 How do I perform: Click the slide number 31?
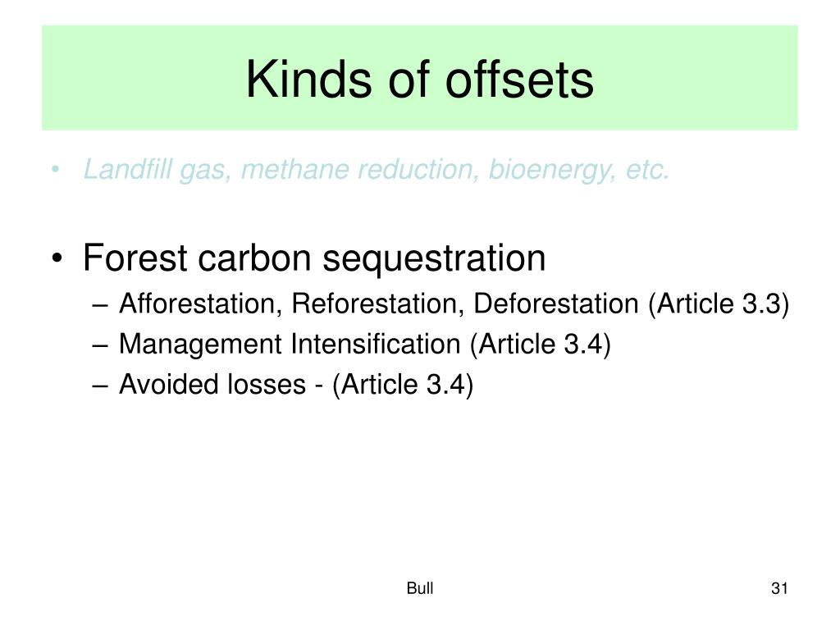[x=779, y=588]
